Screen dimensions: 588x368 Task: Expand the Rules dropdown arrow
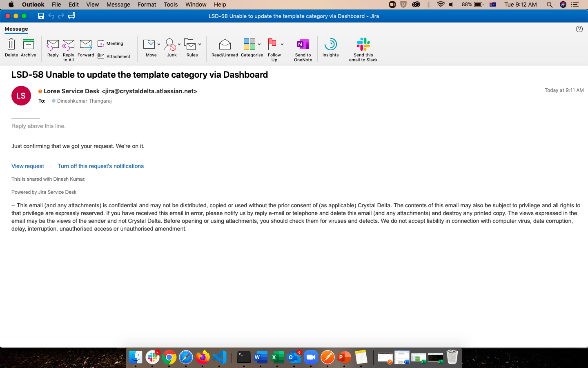(x=200, y=44)
